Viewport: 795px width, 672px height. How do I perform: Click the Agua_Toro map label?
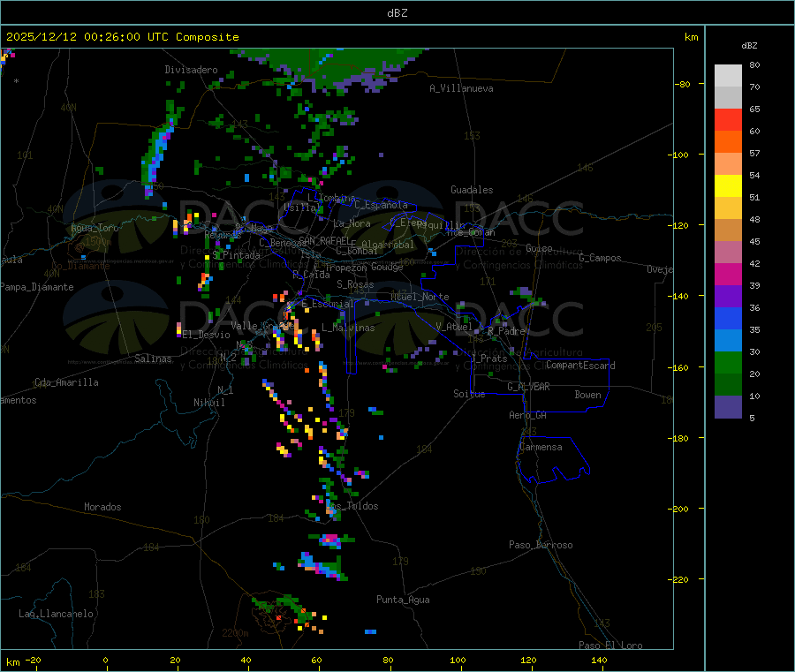[95, 228]
